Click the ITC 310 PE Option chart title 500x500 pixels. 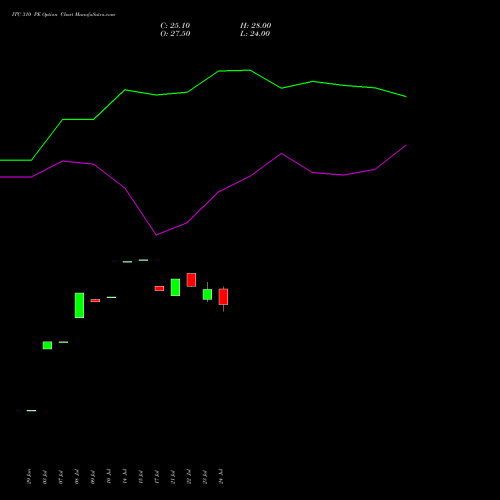63,15
